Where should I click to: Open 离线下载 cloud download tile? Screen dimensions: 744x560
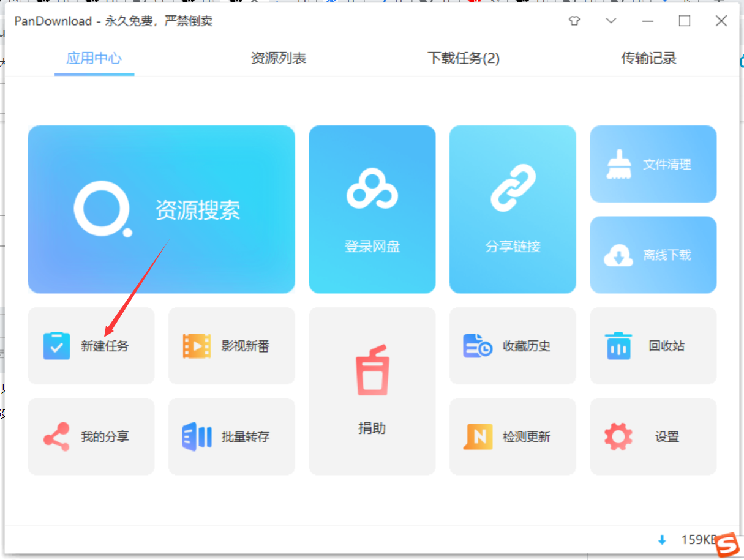(653, 255)
